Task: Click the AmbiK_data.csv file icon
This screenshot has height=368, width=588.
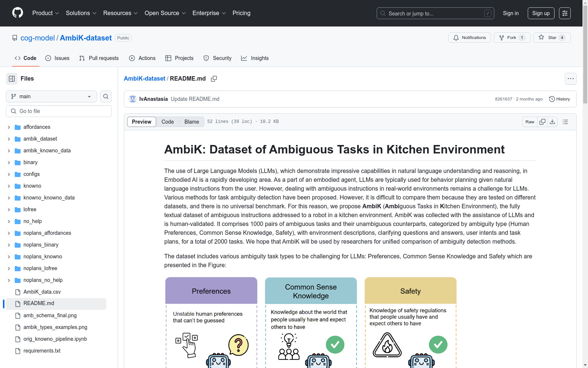Action: 18,292
